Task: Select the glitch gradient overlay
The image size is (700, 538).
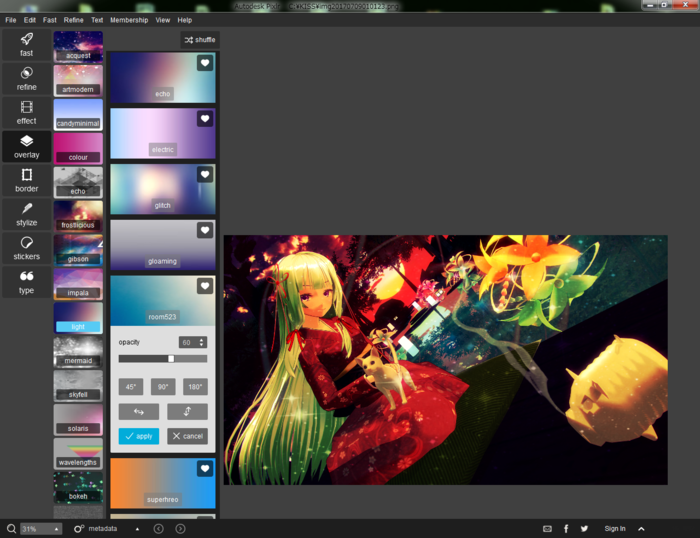Action: (162, 189)
